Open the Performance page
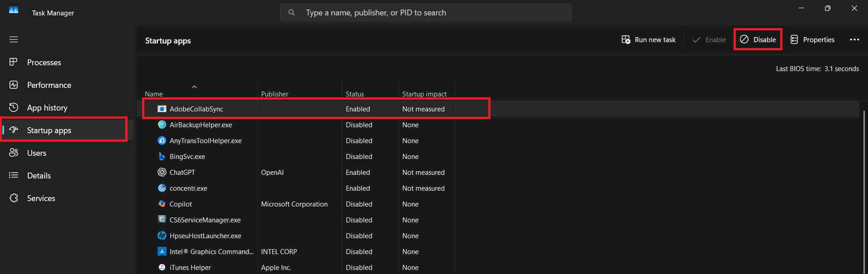This screenshot has width=868, height=274. pos(49,85)
